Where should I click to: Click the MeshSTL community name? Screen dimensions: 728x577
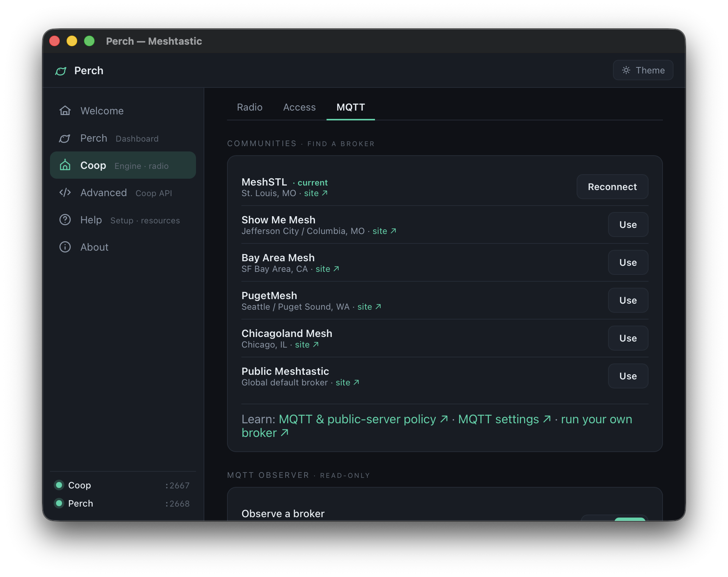264,182
